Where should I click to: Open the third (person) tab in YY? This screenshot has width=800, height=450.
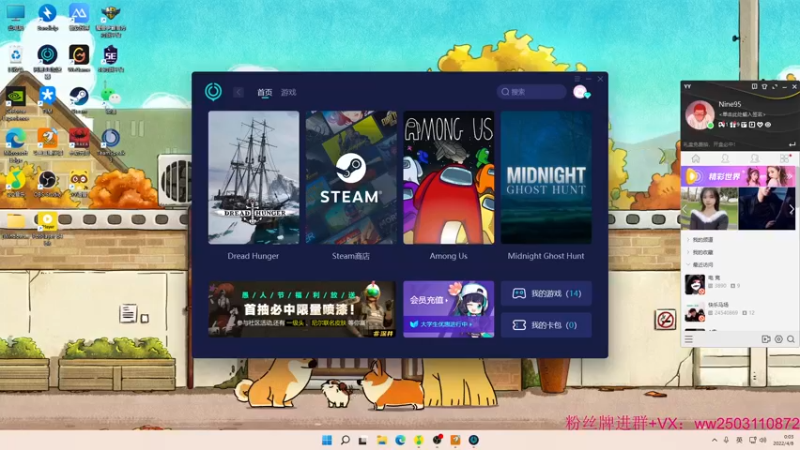755,159
